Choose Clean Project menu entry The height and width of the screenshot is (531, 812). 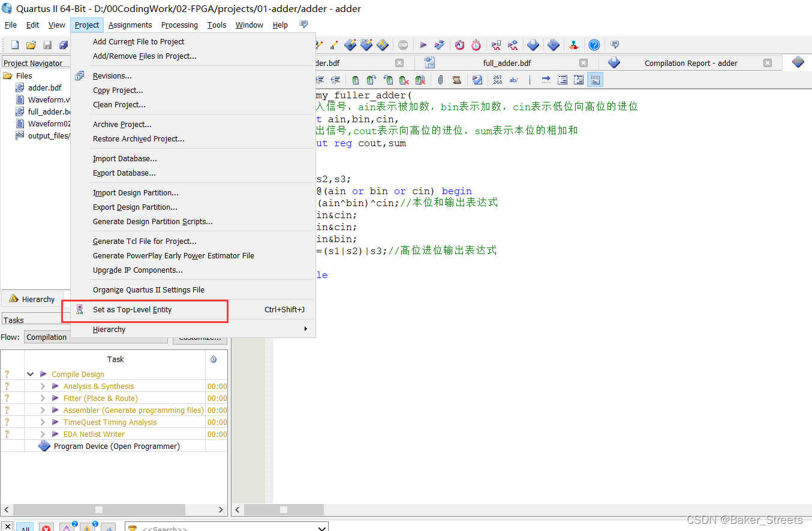click(193, 104)
